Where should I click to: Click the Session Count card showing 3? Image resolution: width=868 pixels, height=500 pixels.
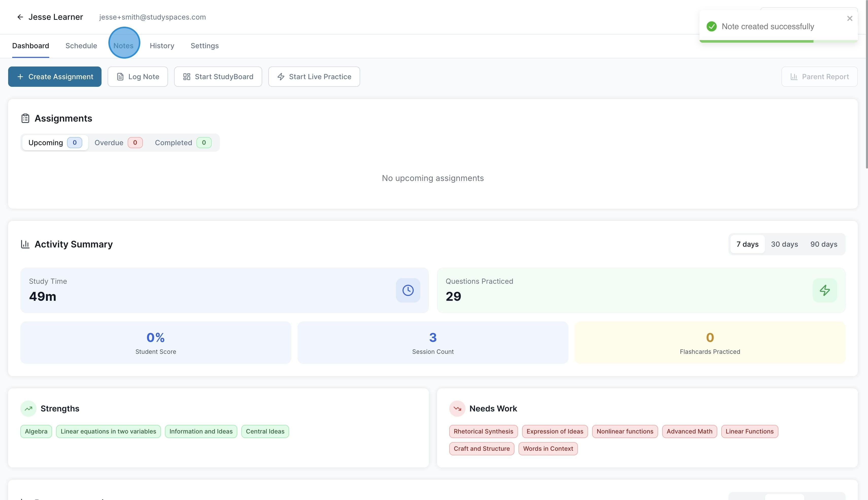tap(433, 342)
